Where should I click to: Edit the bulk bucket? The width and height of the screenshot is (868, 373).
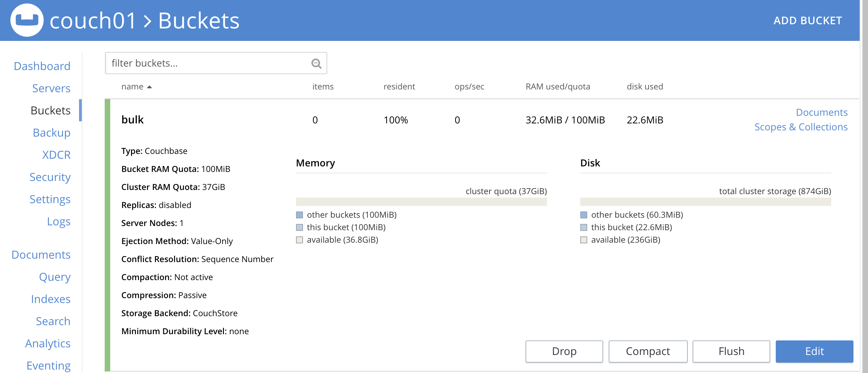tap(814, 351)
